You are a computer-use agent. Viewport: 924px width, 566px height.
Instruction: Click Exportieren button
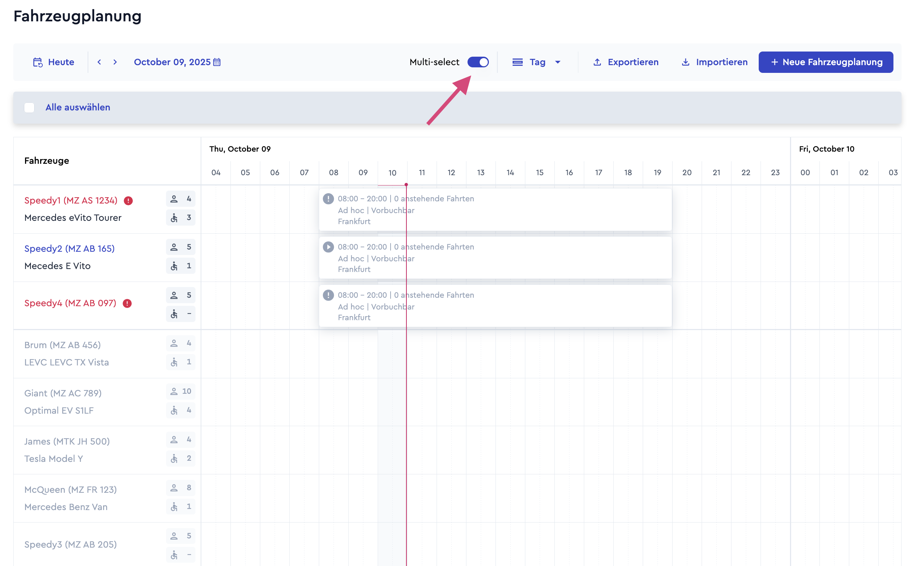click(626, 62)
